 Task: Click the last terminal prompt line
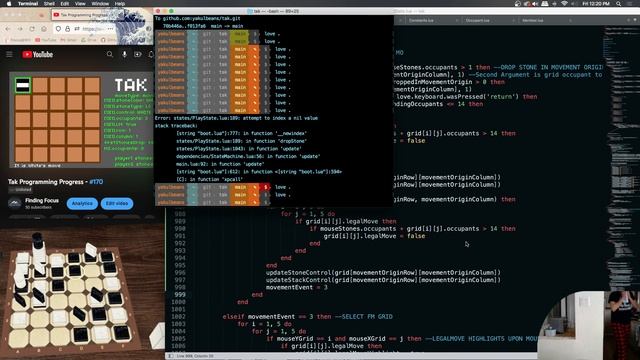pos(273,202)
